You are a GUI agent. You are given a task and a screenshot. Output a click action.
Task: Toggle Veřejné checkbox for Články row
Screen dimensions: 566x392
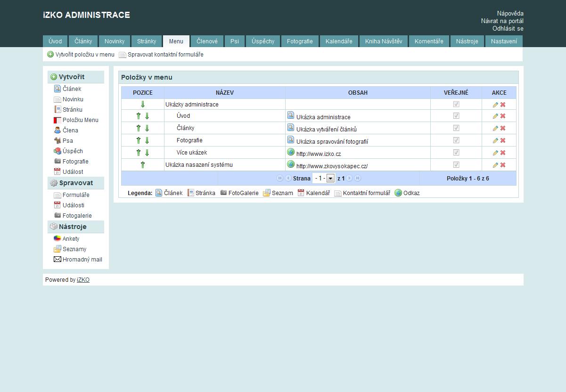(456, 128)
